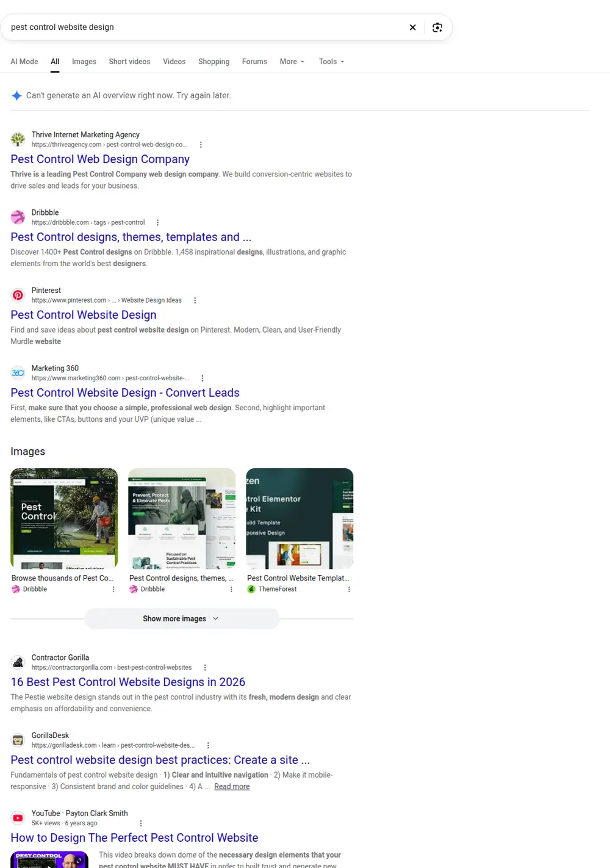Expand the More search filters dropdown

tap(292, 62)
